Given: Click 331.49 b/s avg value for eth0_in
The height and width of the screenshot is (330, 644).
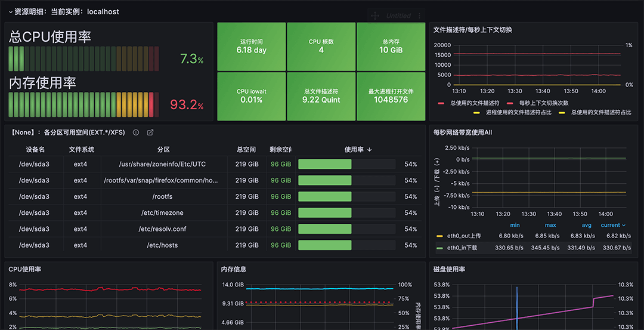Looking at the screenshot, I should [580, 248].
